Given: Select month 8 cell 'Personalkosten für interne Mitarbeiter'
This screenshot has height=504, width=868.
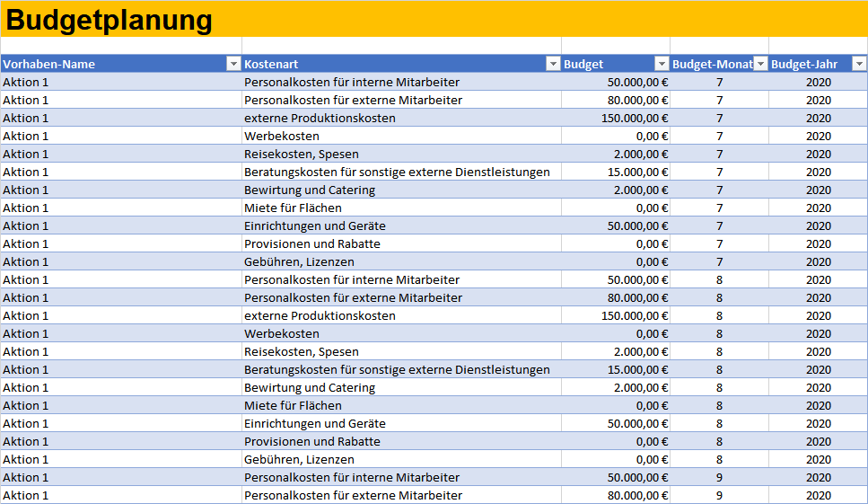Looking at the screenshot, I should coord(401,280).
